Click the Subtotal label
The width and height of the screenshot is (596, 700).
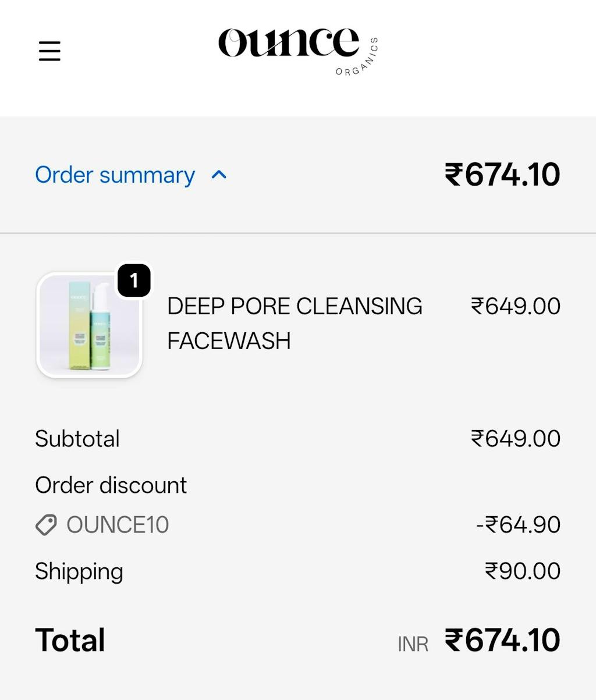tap(77, 439)
